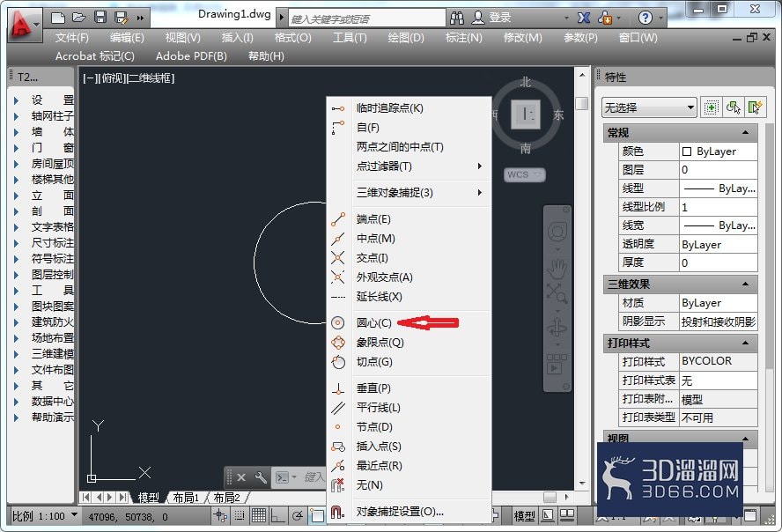Viewport: 782px width, 532px height.
Task: Toggle Quick View Layouts in status bar
Action: tap(567, 515)
